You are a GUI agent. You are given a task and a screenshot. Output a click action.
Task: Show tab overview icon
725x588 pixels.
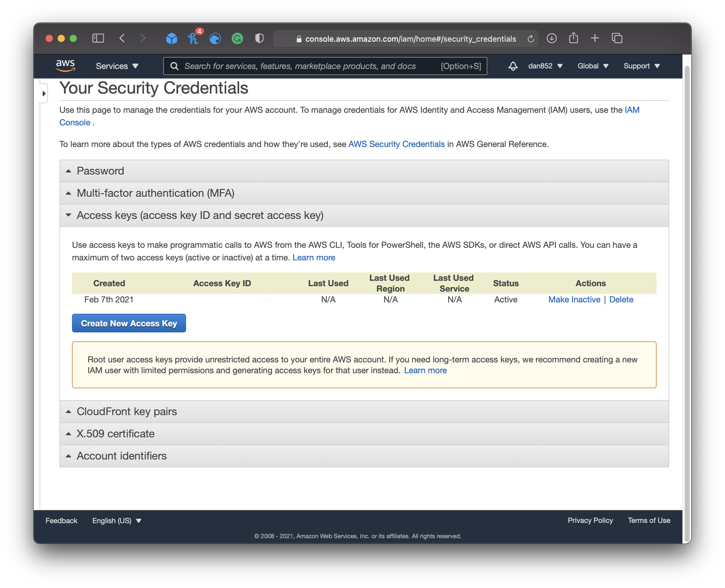click(x=617, y=38)
